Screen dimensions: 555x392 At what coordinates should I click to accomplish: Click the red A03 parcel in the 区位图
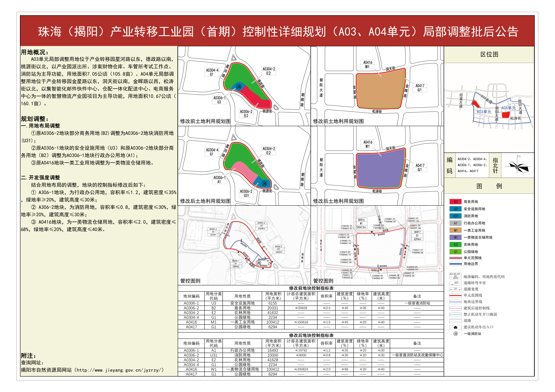476,104
